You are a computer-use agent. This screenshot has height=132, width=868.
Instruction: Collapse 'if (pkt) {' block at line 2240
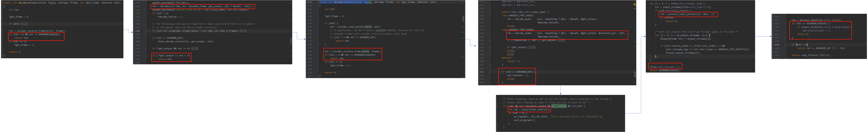(318, 23)
